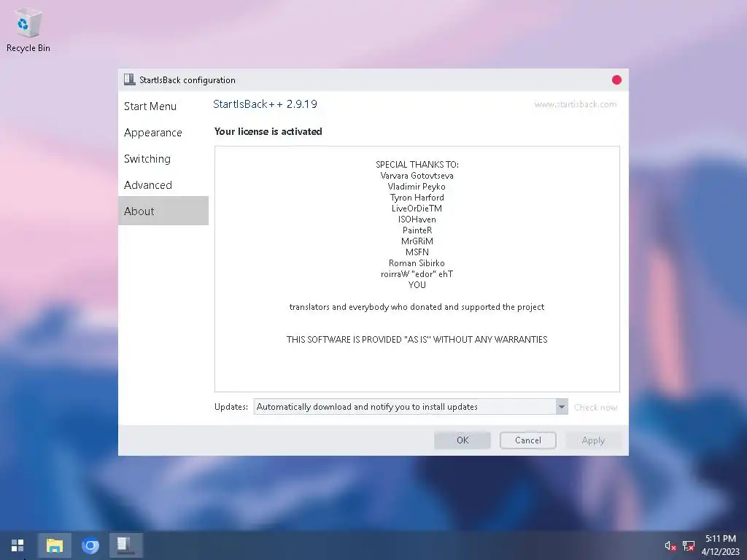
Task: Click the translators and donors thanks line
Action: pyautogui.click(x=417, y=307)
